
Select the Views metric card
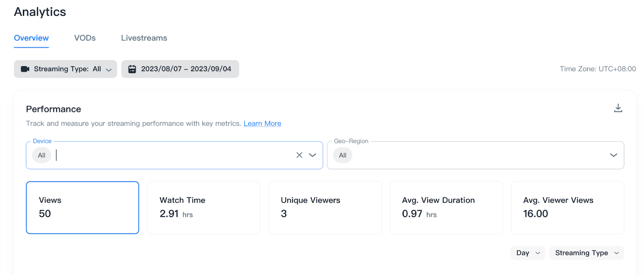(83, 207)
